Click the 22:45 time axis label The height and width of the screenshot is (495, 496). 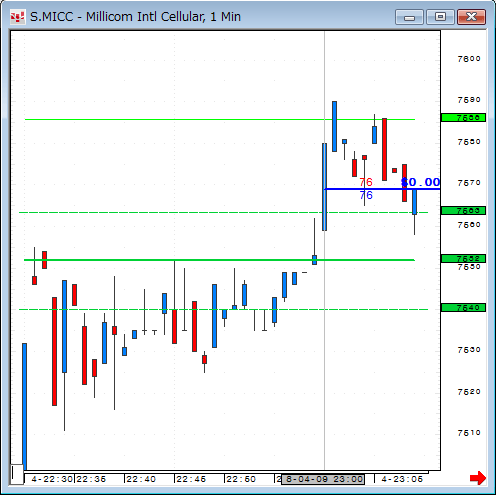191,479
